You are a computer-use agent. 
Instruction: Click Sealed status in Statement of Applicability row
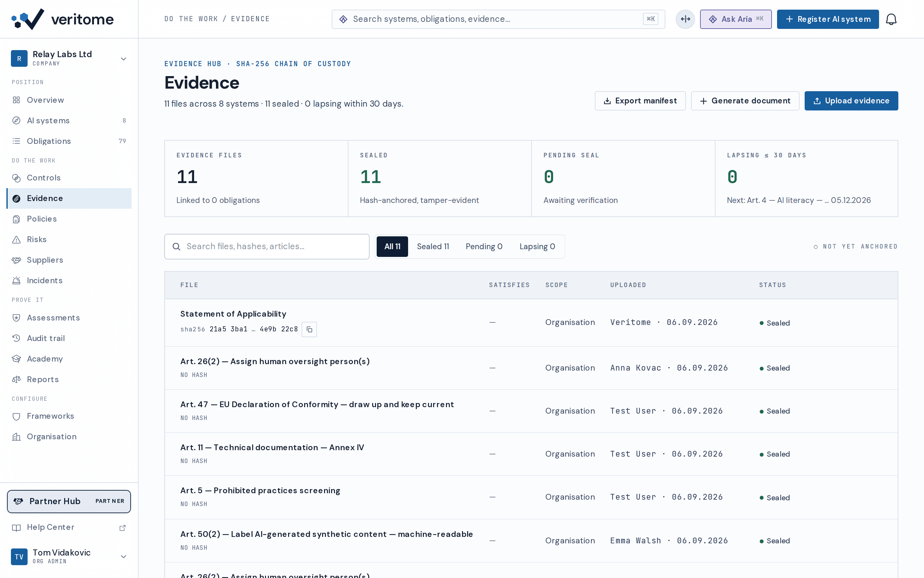775,323
